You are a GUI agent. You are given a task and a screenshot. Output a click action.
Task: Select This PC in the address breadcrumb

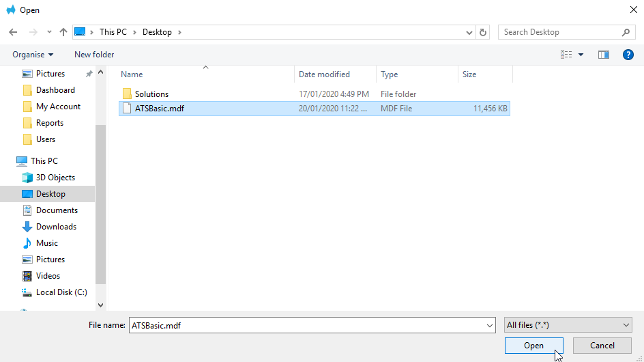point(113,32)
